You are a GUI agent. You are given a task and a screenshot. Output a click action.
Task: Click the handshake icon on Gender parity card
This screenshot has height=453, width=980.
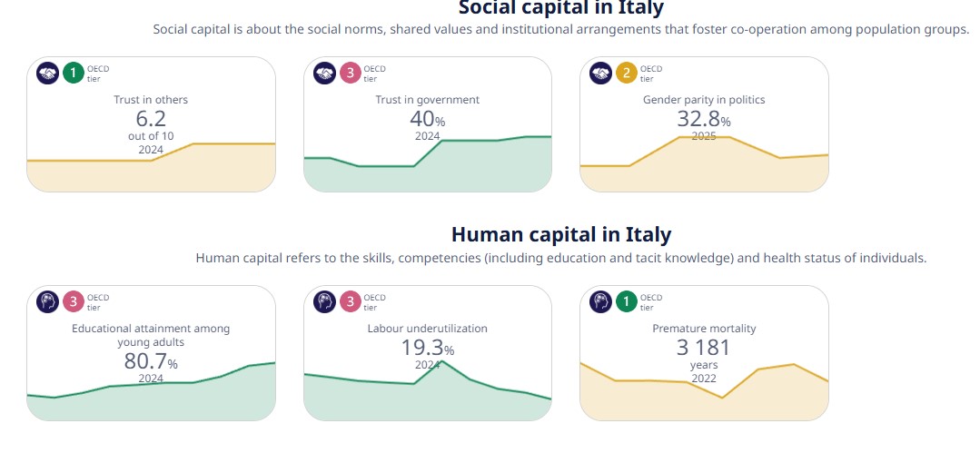pos(600,73)
